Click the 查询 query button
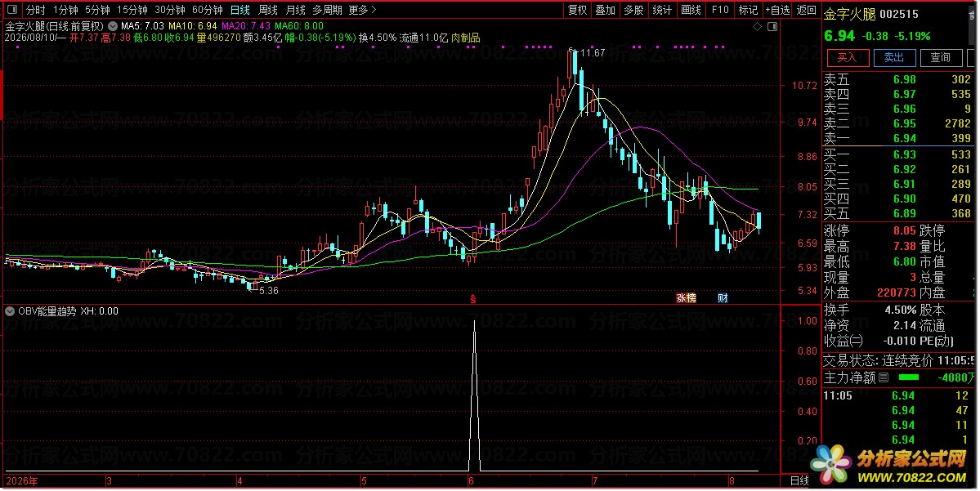 pyautogui.click(x=941, y=57)
